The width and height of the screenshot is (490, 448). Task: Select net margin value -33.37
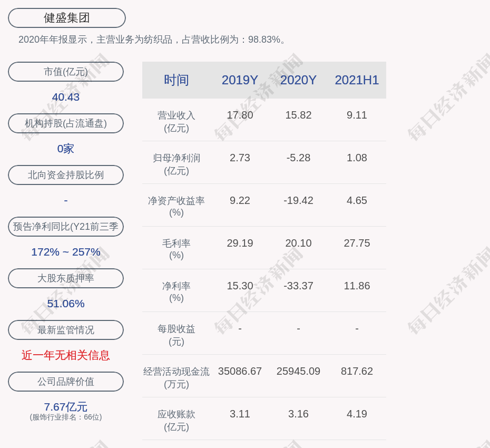[x=298, y=286]
